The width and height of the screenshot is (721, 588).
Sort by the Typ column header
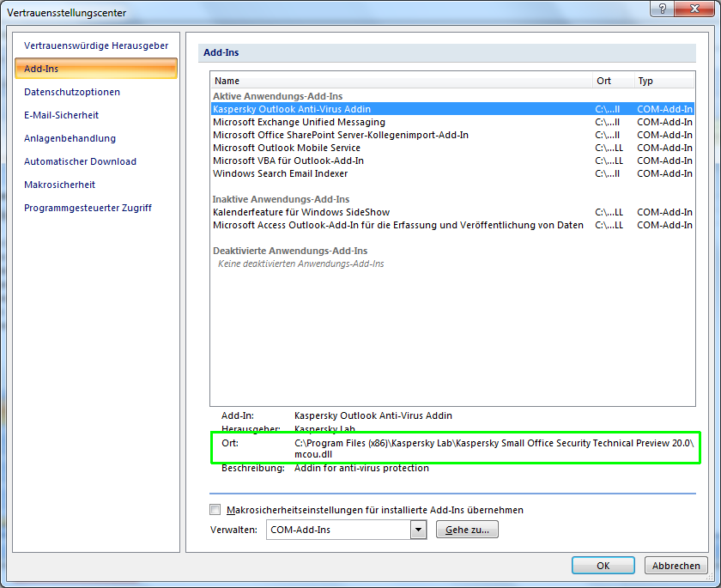tap(664, 81)
